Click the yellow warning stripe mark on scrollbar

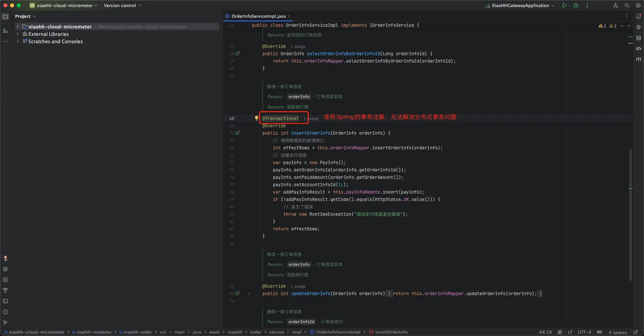tap(630, 43)
